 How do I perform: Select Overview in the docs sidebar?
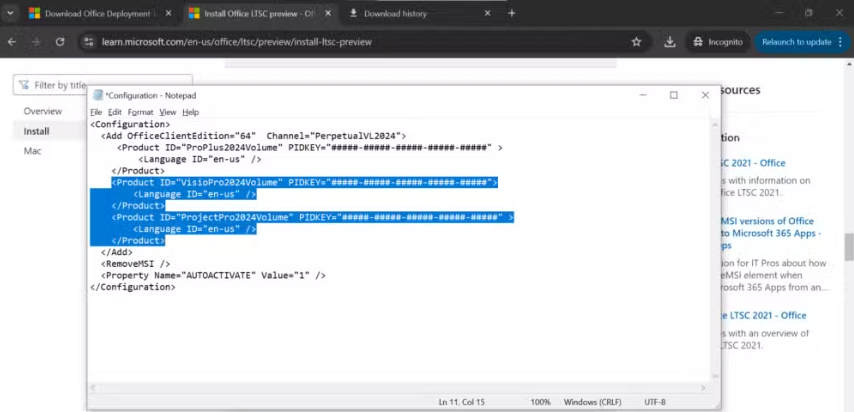42,111
